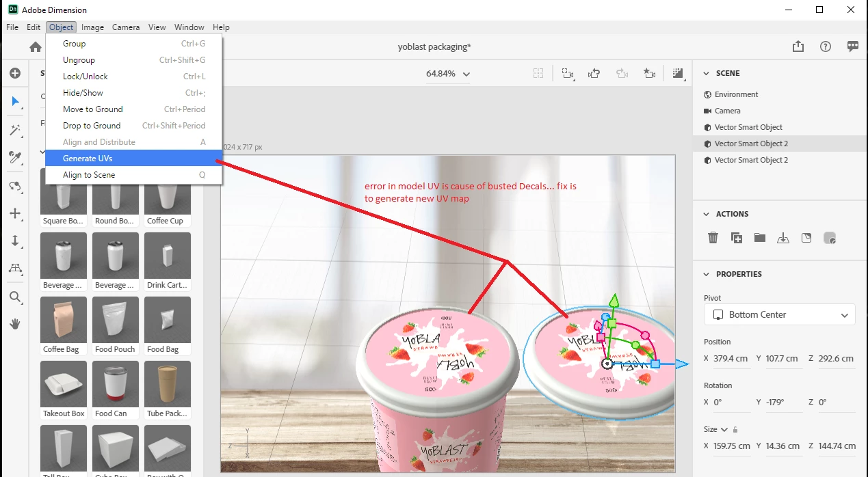Choose Move to Ground menu entry

(134, 109)
